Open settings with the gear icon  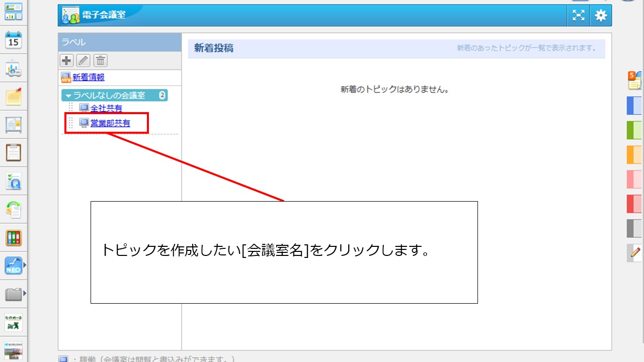point(601,16)
